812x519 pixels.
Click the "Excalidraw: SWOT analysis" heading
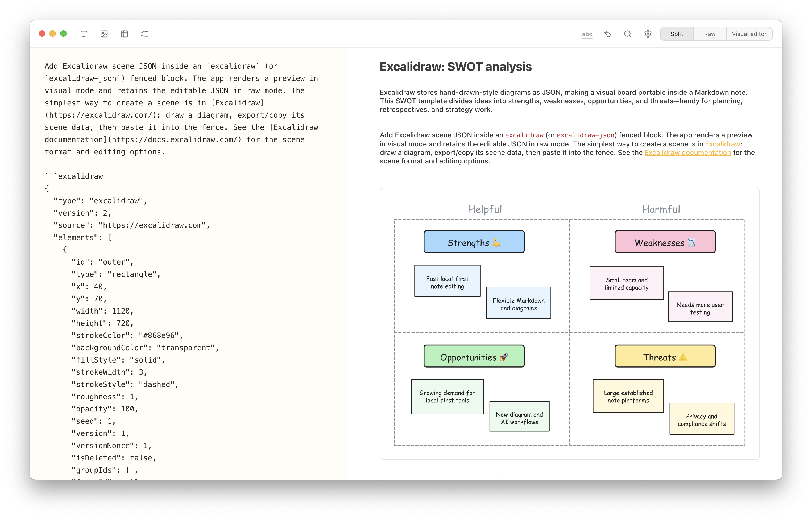455,67
